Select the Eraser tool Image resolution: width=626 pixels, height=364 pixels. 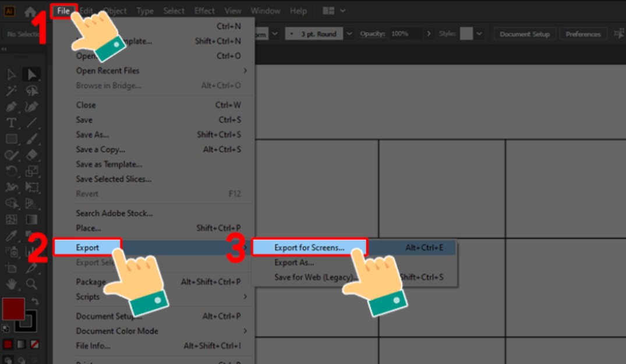(31, 155)
